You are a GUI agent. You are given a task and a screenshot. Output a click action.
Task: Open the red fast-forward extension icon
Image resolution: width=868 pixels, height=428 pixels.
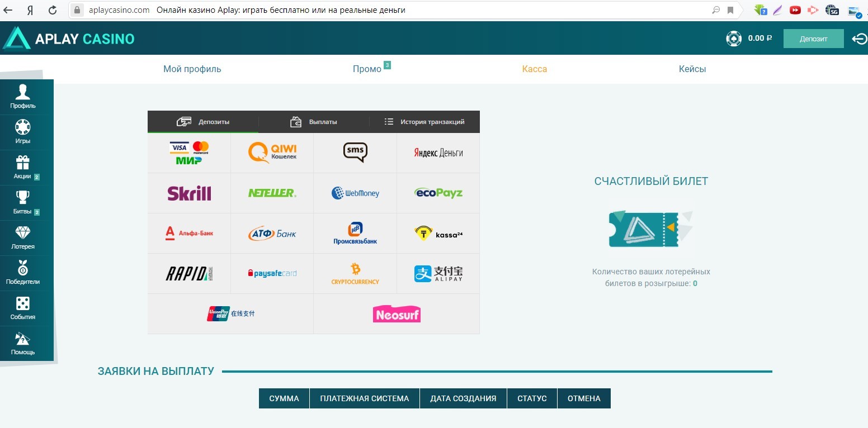pos(795,10)
